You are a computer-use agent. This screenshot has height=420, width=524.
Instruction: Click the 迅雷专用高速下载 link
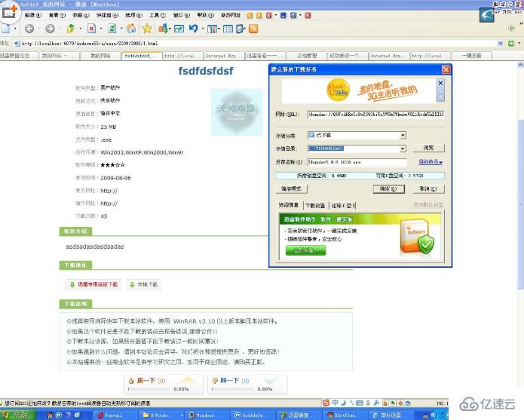[93, 285]
